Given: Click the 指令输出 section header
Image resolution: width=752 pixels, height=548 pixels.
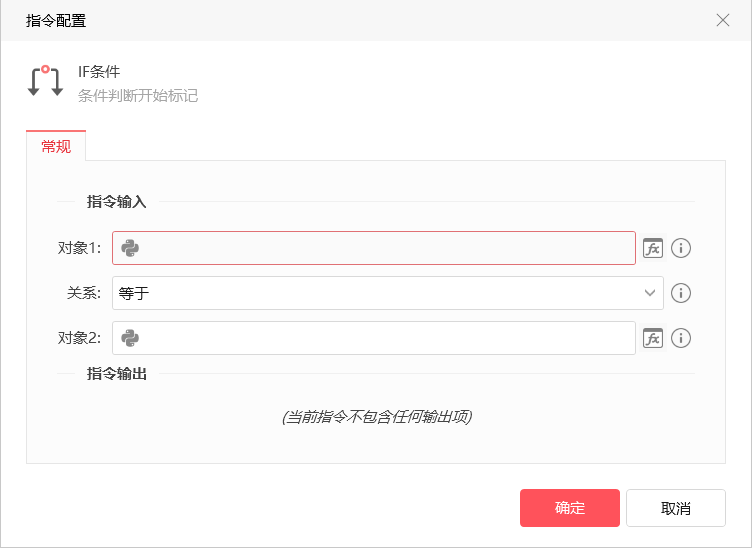Looking at the screenshot, I should click(117, 374).
